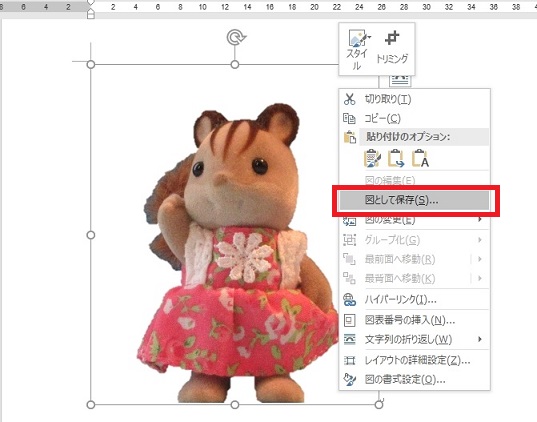The image size is (537, 422).
Task: Choose Copy (コピー) from context menu
Action: 415,119
